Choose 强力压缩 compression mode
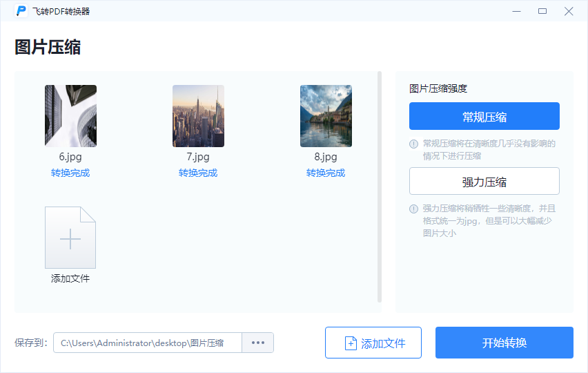This screenshot has height=373, width=588. pos(484,181)
